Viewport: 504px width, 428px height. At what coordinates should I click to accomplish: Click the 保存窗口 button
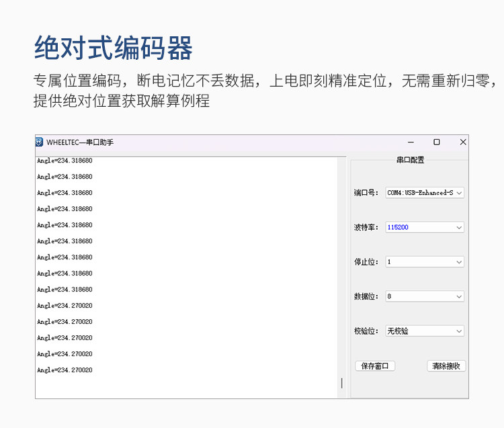[375, 366]
